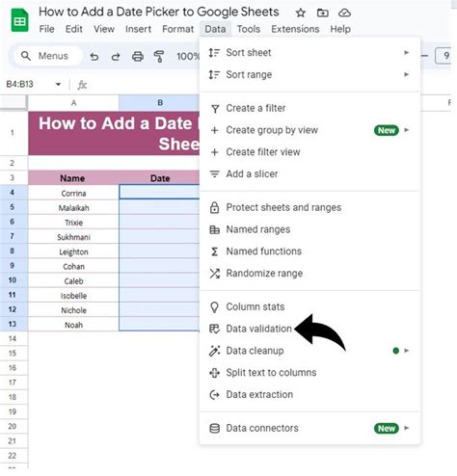This screenshot has height=476, width=457.
Task: Click the shuffle icon for Randomize range
Action: click(x=215, y=274)
